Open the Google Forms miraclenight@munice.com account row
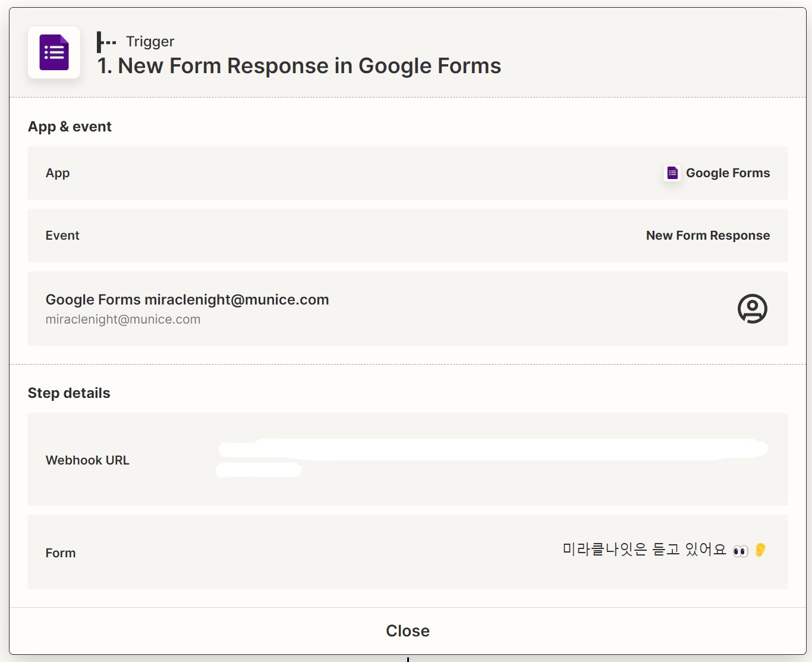Image resolution: width=812 pixels, height=662 pixels. [407, 309]
